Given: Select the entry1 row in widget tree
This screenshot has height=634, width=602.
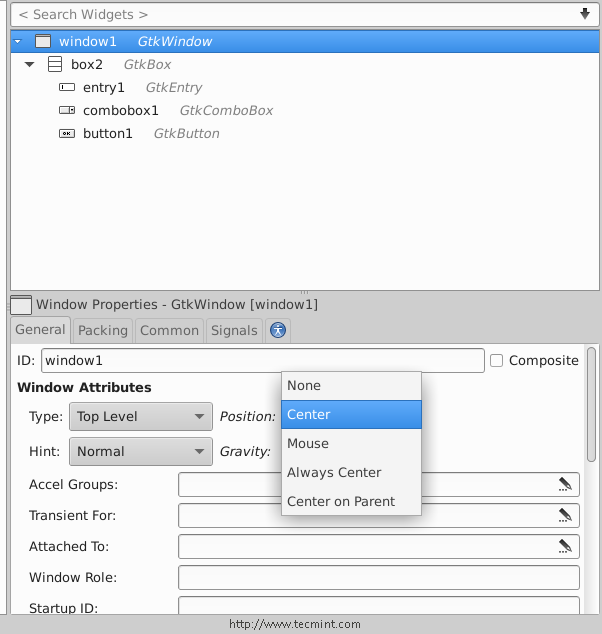Looking at the screenshot, I should pos(305,87).
